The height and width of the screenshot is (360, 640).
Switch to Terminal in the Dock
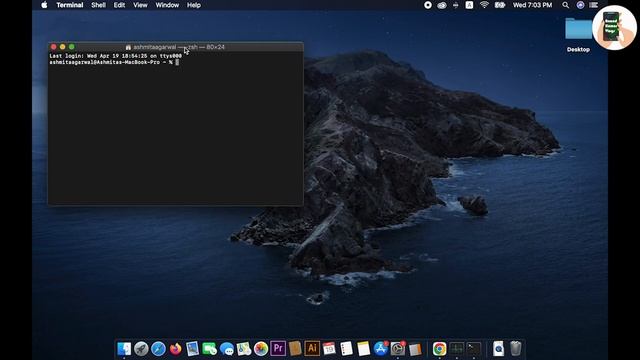(474, 349)
